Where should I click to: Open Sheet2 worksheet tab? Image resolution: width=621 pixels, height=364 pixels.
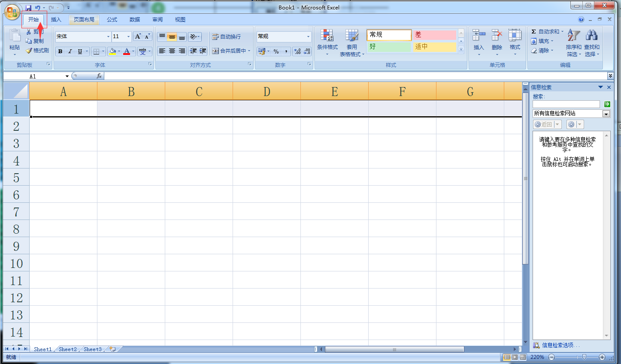(68, 349)
